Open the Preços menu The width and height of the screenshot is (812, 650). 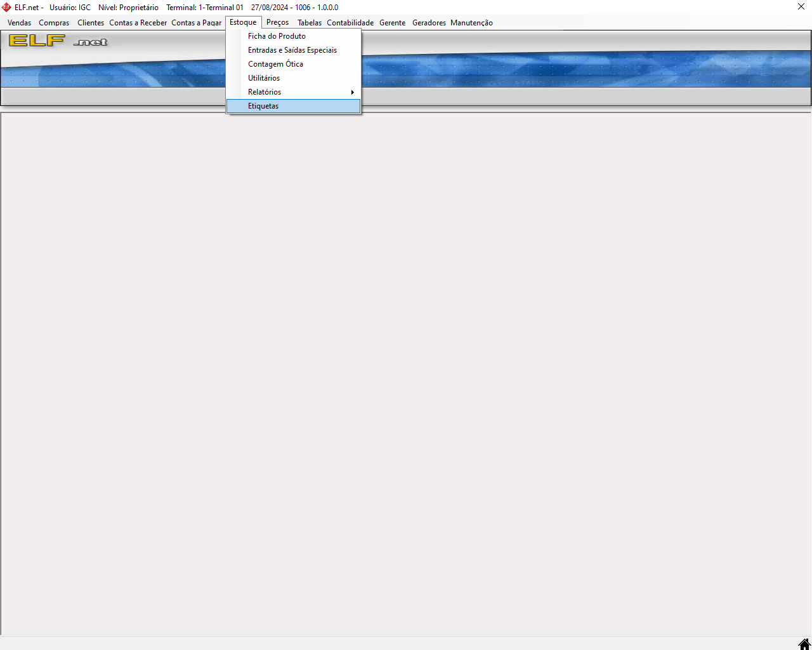point(277,23)
